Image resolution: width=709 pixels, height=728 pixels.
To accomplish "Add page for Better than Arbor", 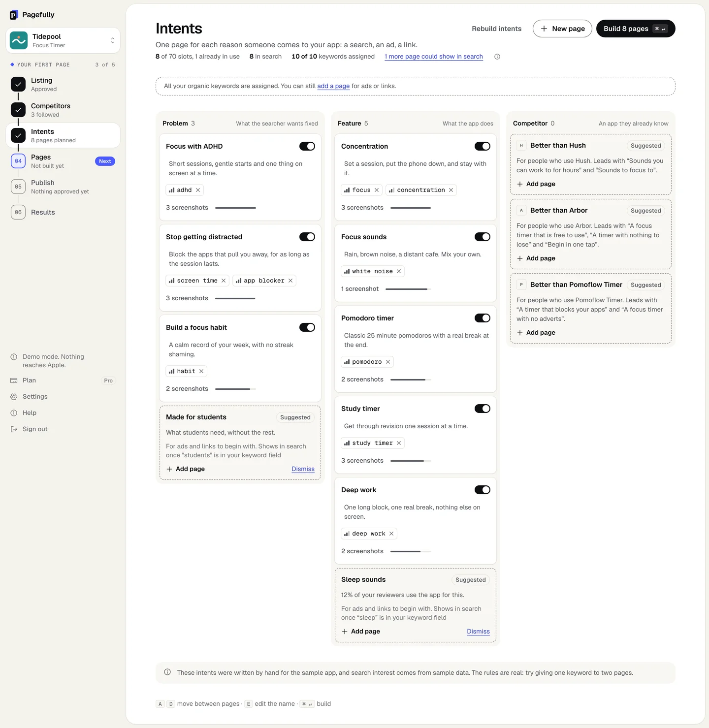I will pos(536,258).
